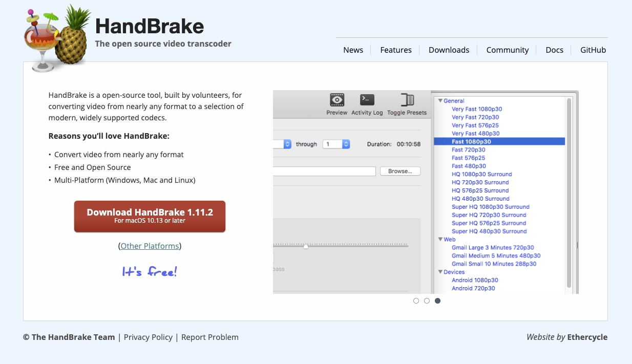The image size is (632, 364).
Task: Click the Browse... button in screenshot
Action: pyautogui.click(x=400, y=171)
